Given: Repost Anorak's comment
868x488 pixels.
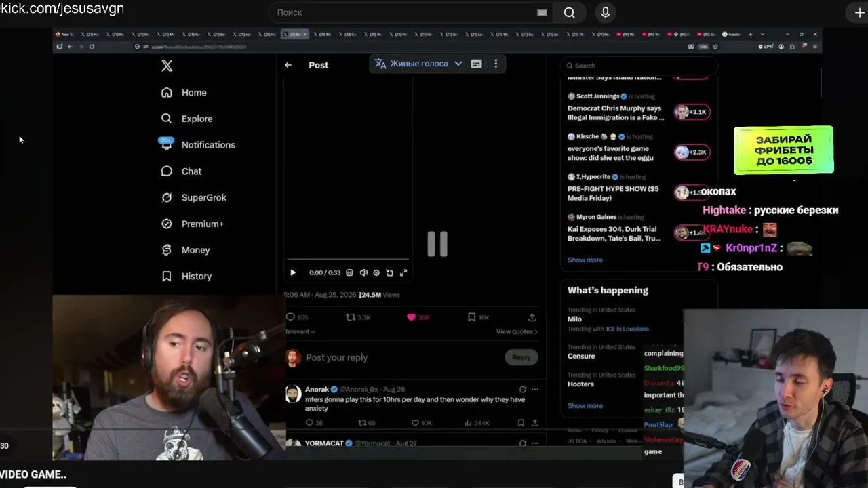Looking at the screenshot, I should point(366,423).
